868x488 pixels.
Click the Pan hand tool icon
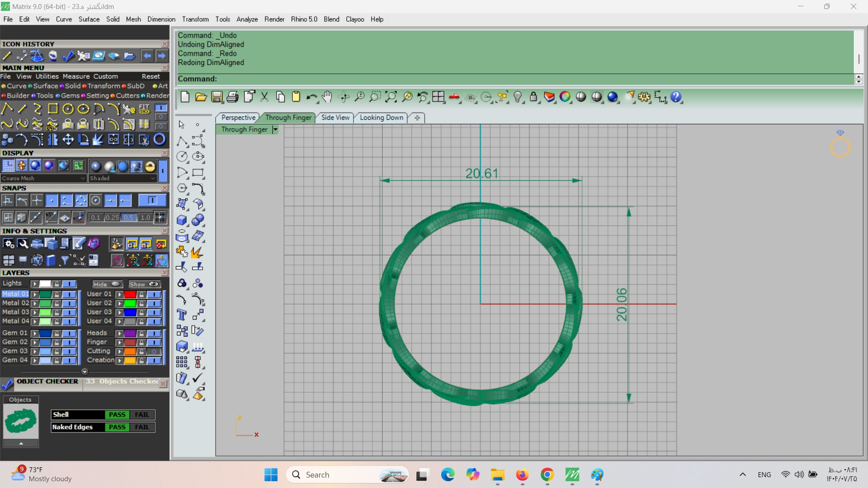point(327,97)
